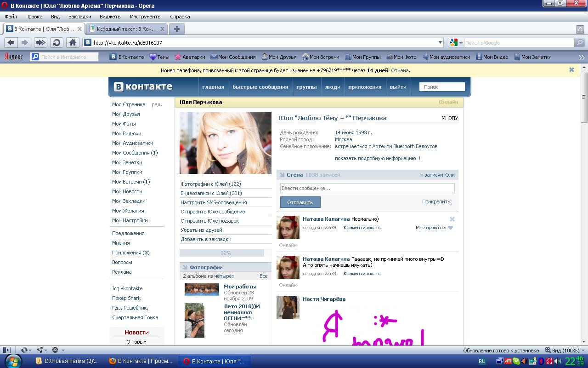The height and width of the screenshot is (368, 588).
Task: Open the Аватарки bookmark with star icon
Action: tap(190, 57)
